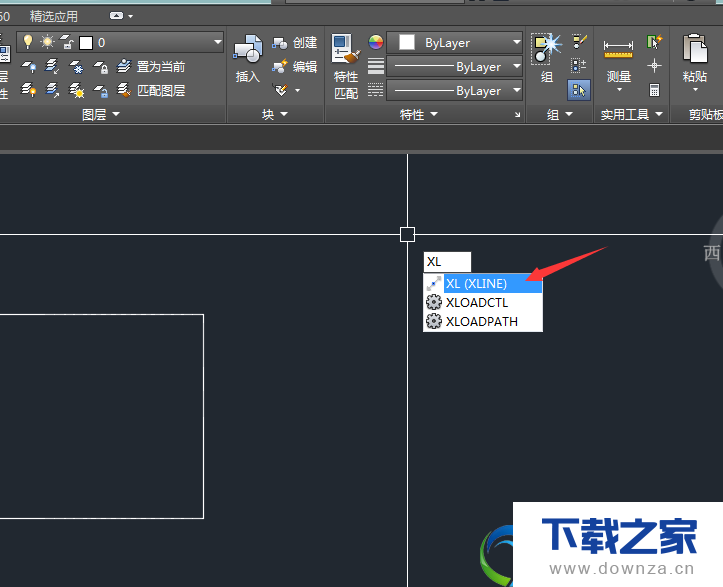The width and height of the screenshot is (723, 587).
Task: Click the Layer Freeze snowflake icon
Action: tap(76, 67)
